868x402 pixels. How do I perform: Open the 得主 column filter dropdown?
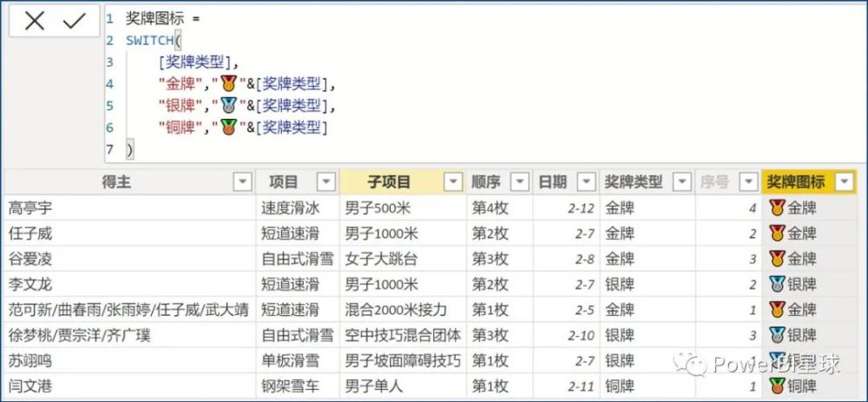click(243, 181)
